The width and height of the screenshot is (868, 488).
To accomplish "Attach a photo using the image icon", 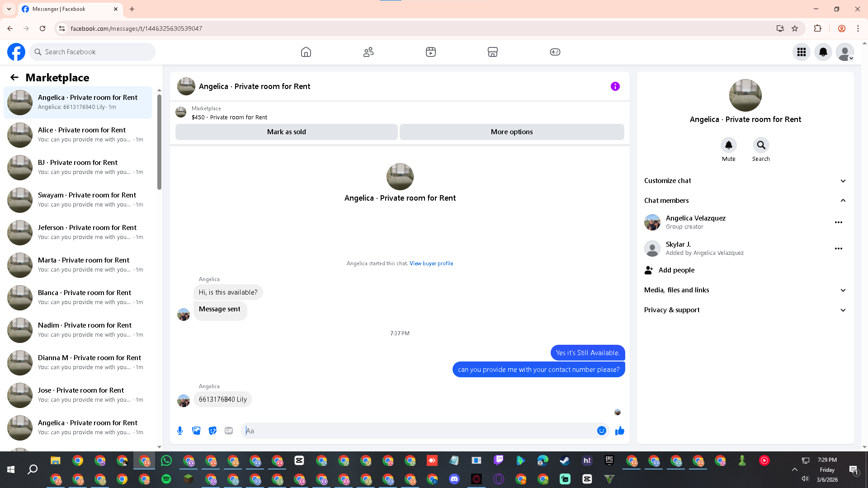I will pyautogui.click(x=196, y=431).
